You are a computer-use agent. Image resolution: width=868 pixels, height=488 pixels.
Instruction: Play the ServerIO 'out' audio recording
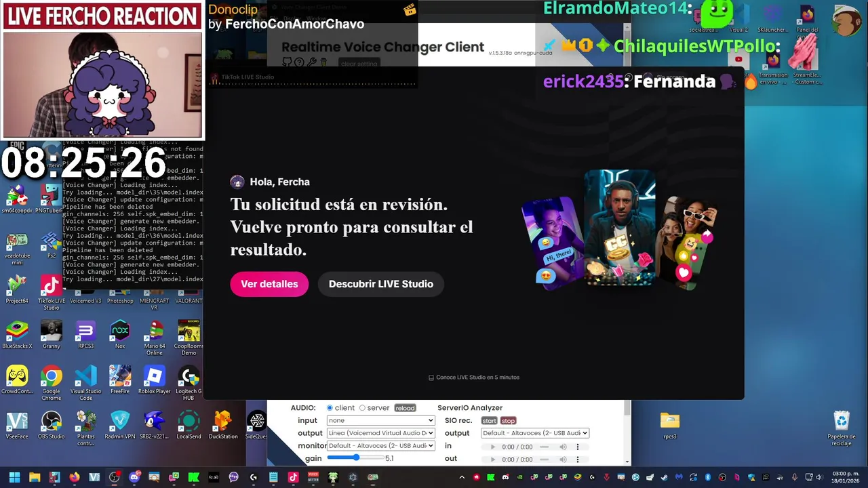point(493,460)
